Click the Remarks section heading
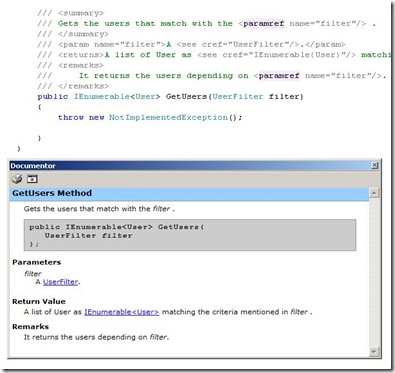Viewport: 395px width, 373px height. click(x=30, y=327)
